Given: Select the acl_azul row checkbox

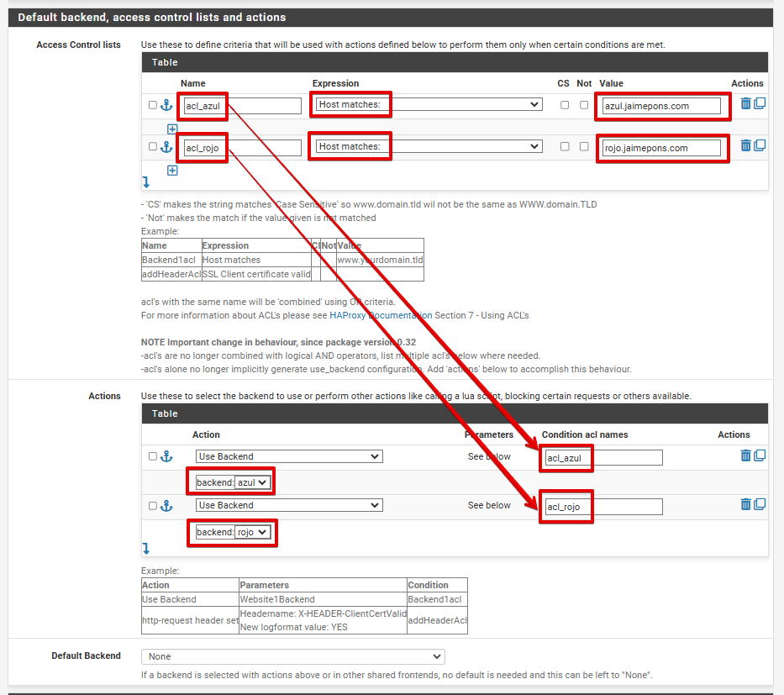Looking at the screenshot, I should pyautogui.click(x=152, y=105).
